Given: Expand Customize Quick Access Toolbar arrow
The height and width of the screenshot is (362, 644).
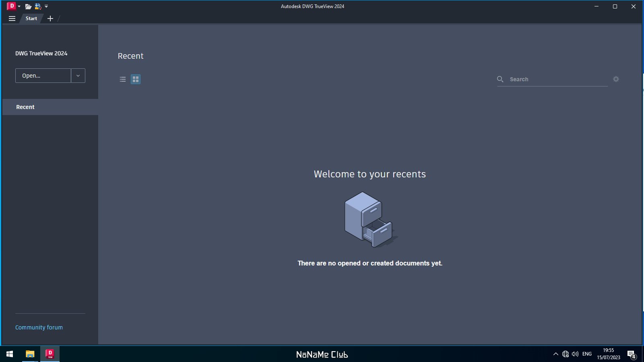Looking at the screenshot, I should click(46, 6).
